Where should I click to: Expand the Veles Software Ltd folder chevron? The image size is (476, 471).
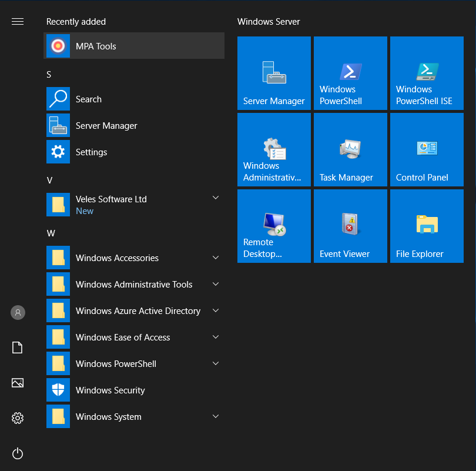pyautogui.click(x=216, y=198)
